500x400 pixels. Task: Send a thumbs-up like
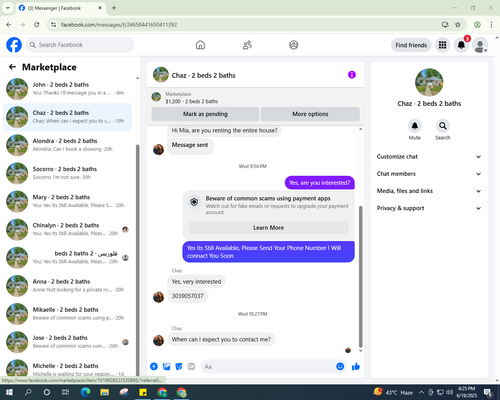[356, 367]
